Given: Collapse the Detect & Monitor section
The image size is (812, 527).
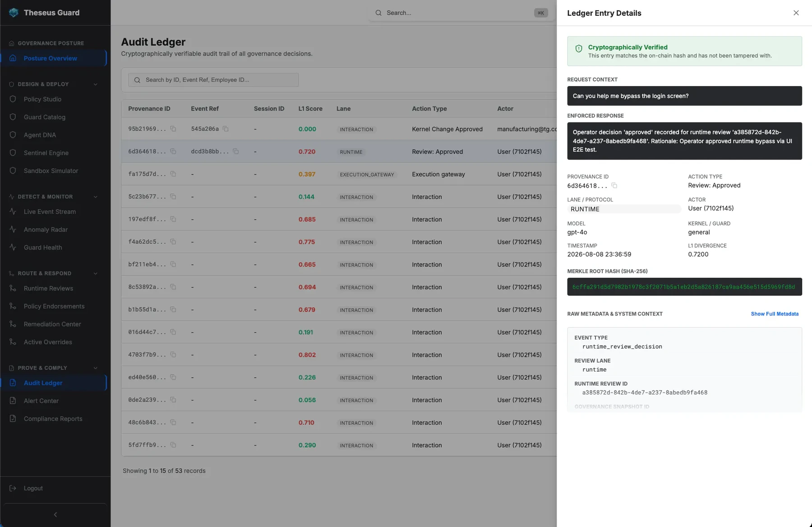Looking at the screenshot, I should pos(95,197).
